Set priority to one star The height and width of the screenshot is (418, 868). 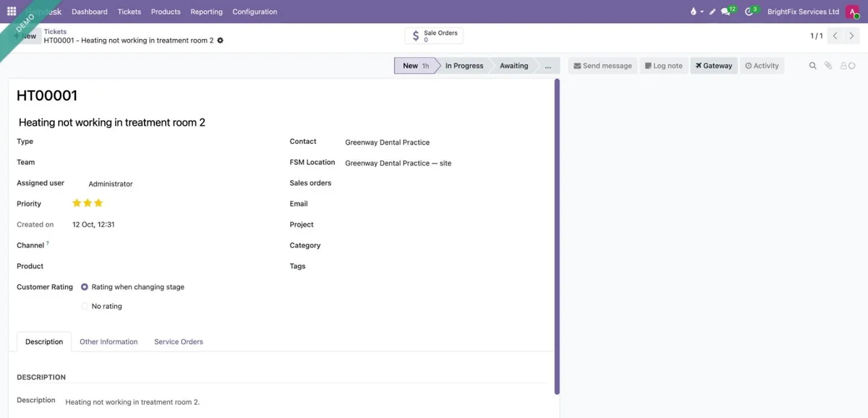[77, 203]
